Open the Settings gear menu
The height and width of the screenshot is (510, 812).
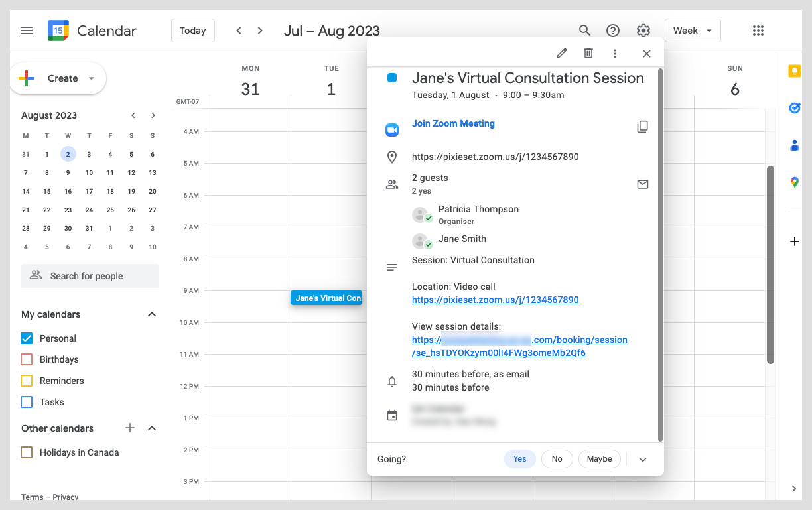click(x=643, y=31)
